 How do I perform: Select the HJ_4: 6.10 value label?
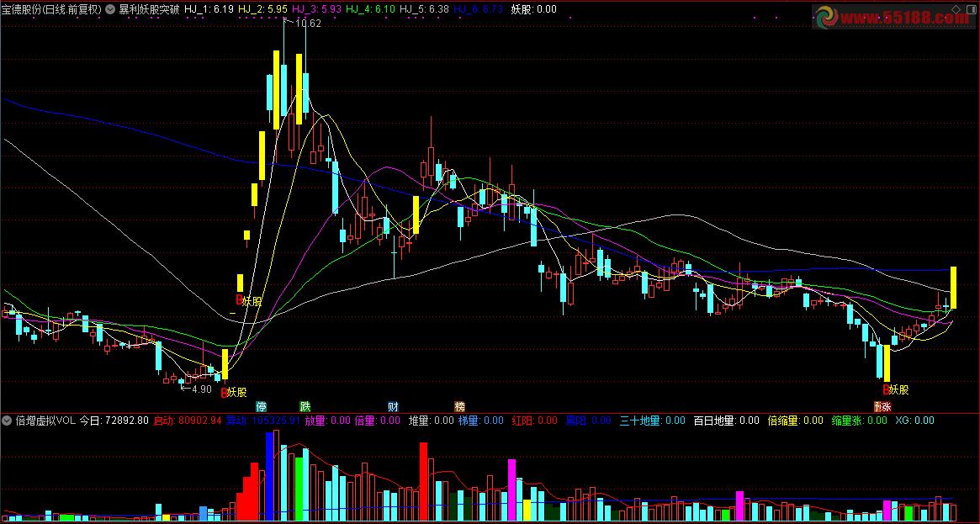[x=371, y=9]
